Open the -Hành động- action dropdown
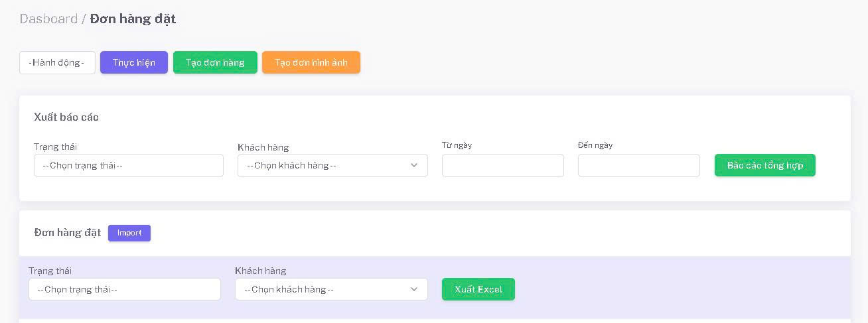The width and height of the screenshot is (868, 323). click(57, 62)
